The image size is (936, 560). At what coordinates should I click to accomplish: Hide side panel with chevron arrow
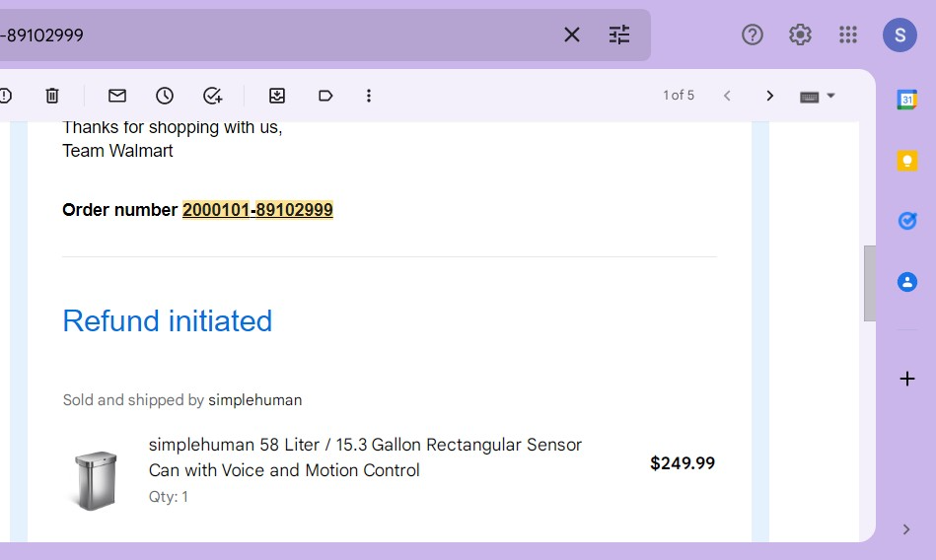click(x=906, y=529)
